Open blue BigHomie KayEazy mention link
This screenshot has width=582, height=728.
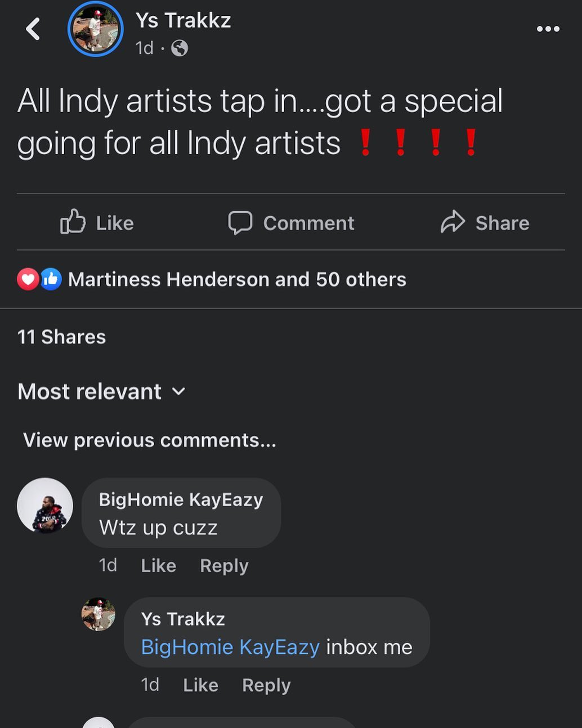click(x=230, y=647)
